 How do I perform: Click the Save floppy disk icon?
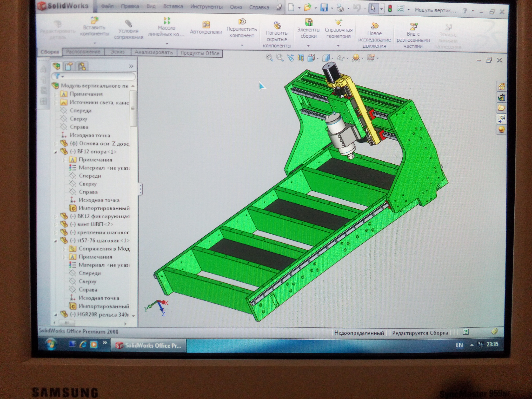pyautogui.click(x=324, y=8)
